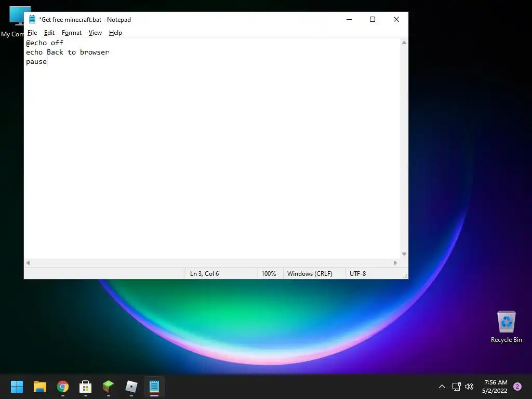This screenshot has height=399, width=532.
Task: Click the vertical scrollbar down arrow
Action: coord(404,254)
